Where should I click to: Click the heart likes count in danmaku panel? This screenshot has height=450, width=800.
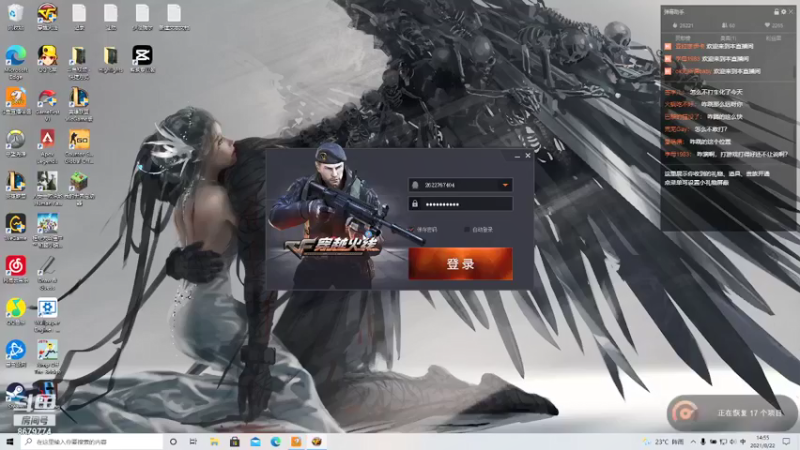773,25
